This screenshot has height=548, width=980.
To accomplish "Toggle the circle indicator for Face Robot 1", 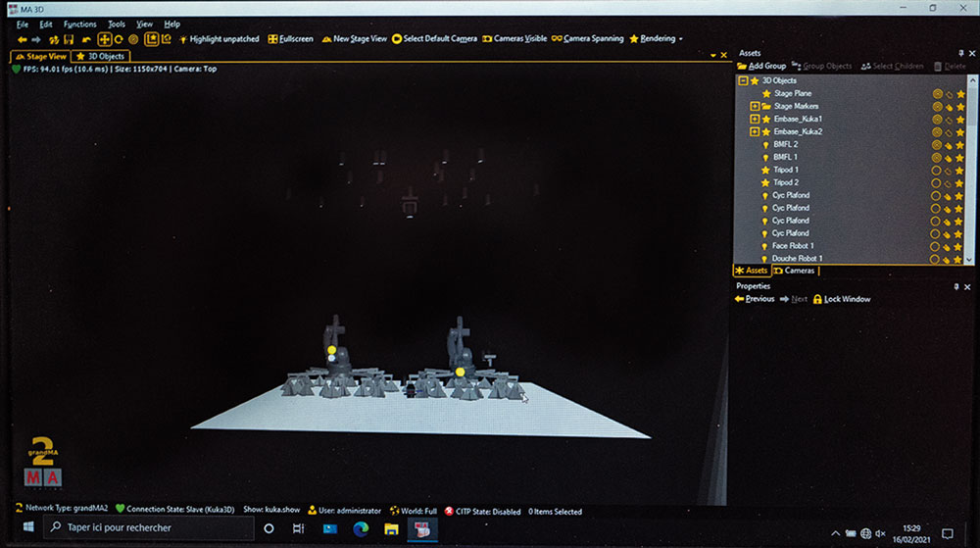I will (x=935, y=246).
